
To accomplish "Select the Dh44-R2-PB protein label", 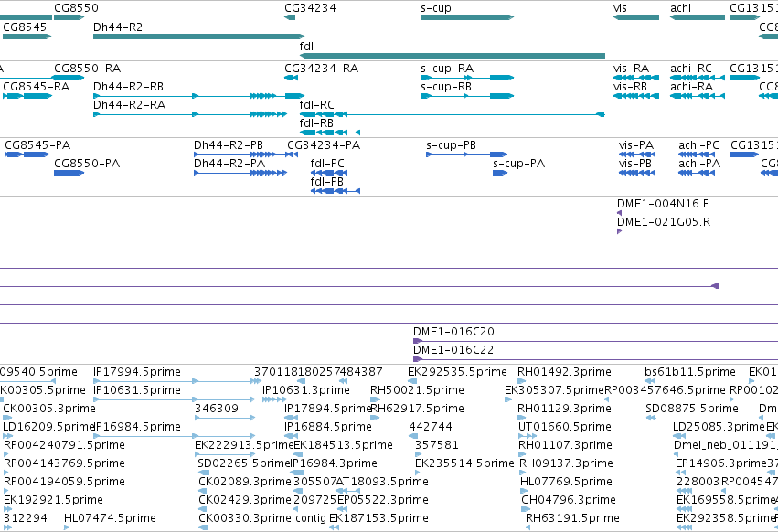I will coord(229,145).
